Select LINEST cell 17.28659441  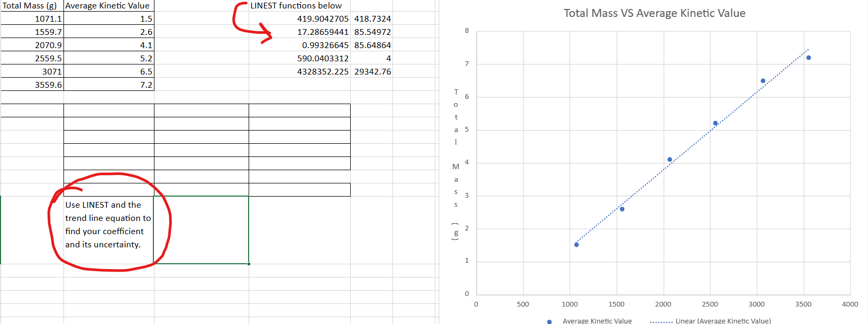[x=299, y=32]
